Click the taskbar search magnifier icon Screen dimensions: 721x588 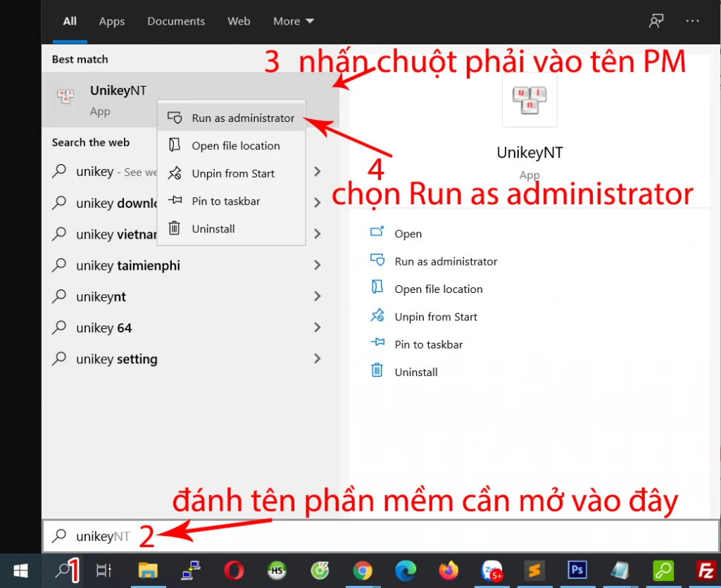click(x=62, y=570)
